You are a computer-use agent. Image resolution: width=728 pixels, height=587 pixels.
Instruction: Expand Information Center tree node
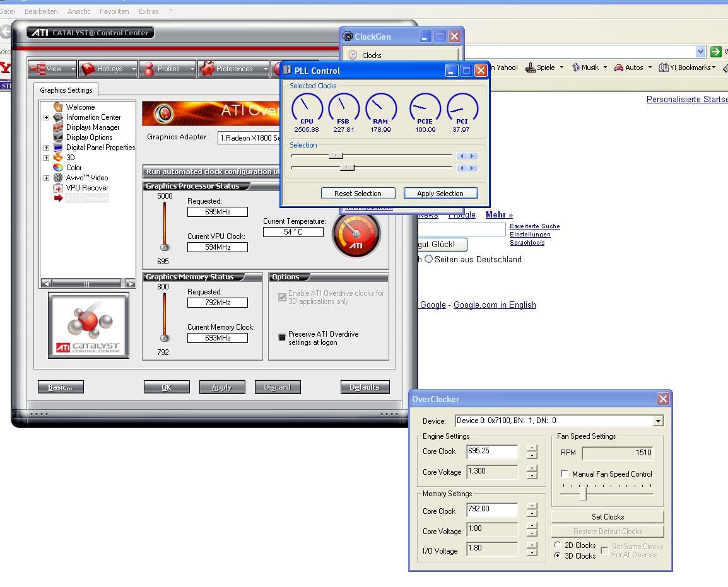[x=47, y=117]
